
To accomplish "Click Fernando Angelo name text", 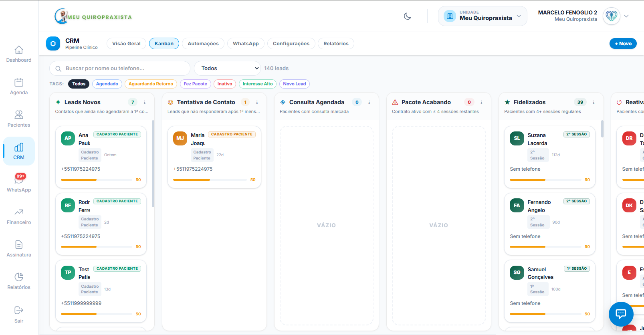I will pos(539,206).
